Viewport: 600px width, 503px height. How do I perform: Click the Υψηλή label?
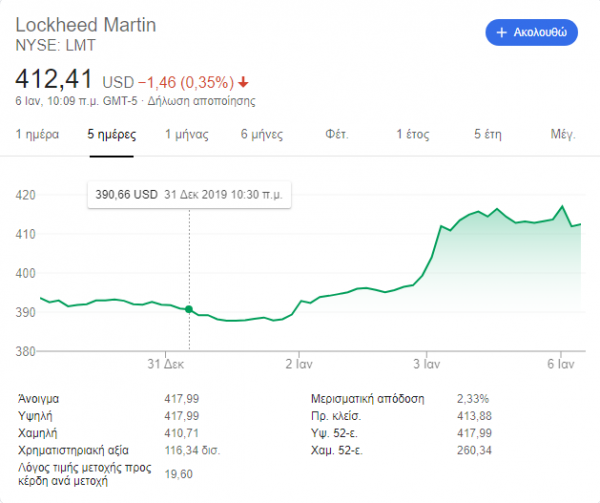[35, 416]
